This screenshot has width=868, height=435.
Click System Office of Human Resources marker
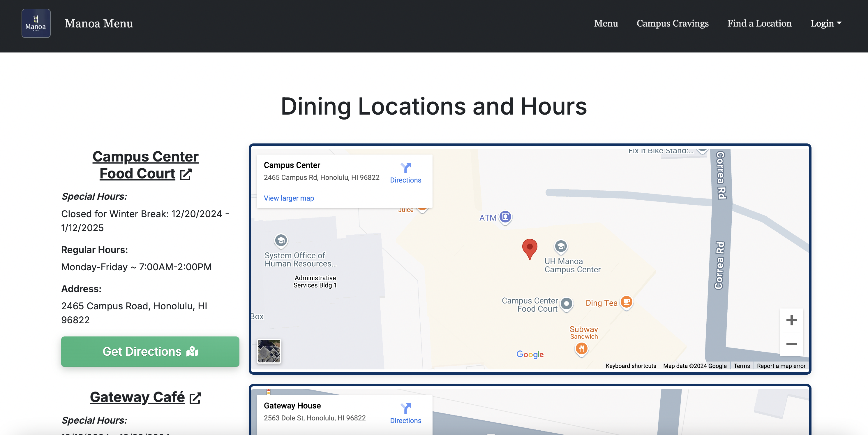coord(281,241)
